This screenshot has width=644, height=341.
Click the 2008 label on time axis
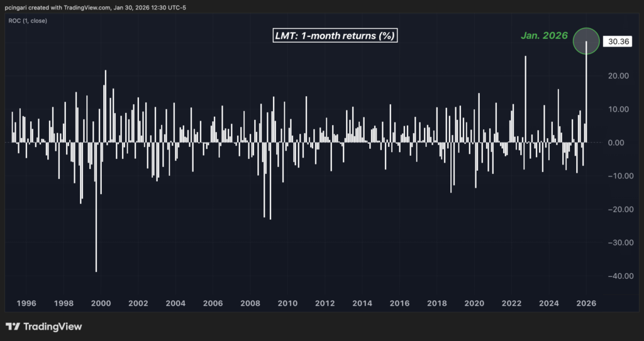tap(250, 303)
